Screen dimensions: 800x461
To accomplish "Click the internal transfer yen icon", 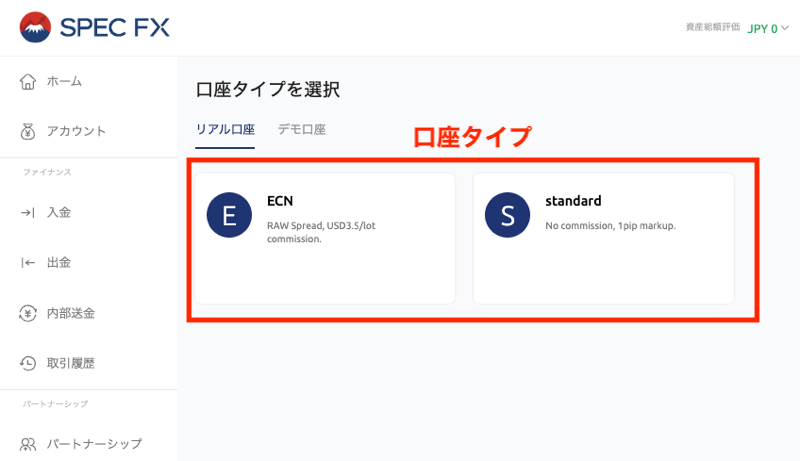I will [28, 313].
